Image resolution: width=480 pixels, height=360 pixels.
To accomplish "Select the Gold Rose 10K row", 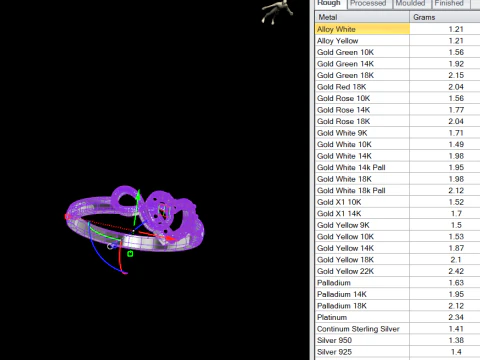I will pos(397,98).
